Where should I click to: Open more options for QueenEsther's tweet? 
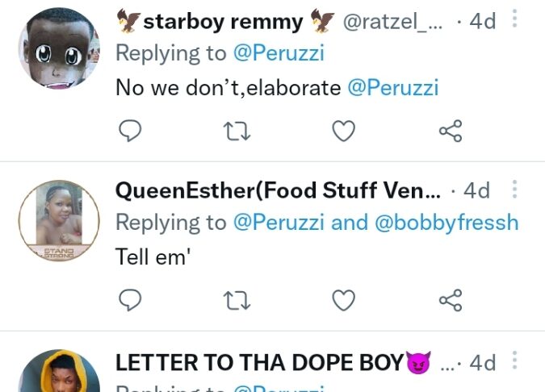pyautogui.click(x=515, y=190)
